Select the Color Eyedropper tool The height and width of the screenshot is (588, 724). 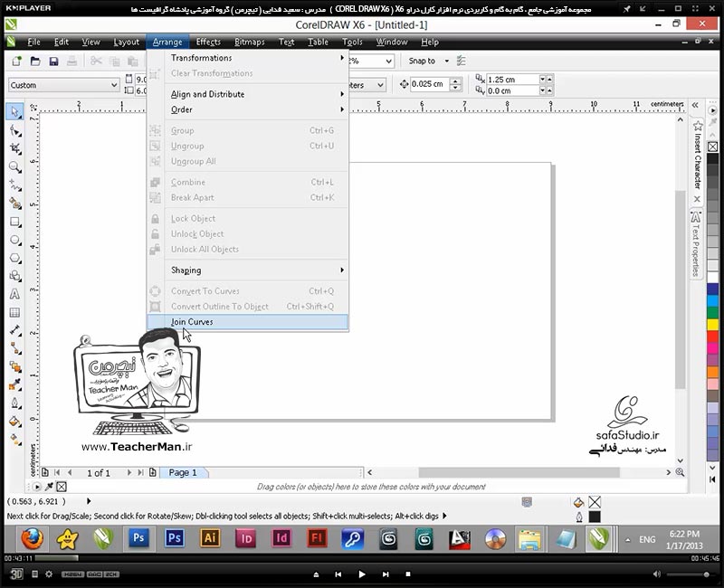tap(15, 384)
